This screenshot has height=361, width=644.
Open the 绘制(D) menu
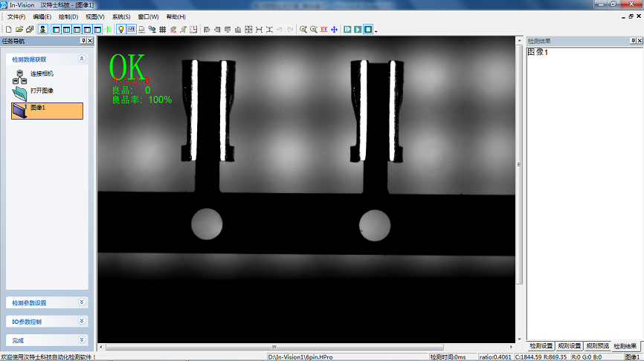tap(68, 16)
